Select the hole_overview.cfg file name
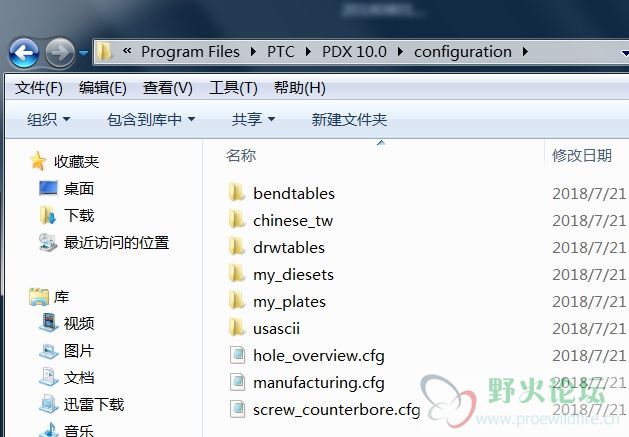The height and width of the screenshot is (437, 629). 319,356
